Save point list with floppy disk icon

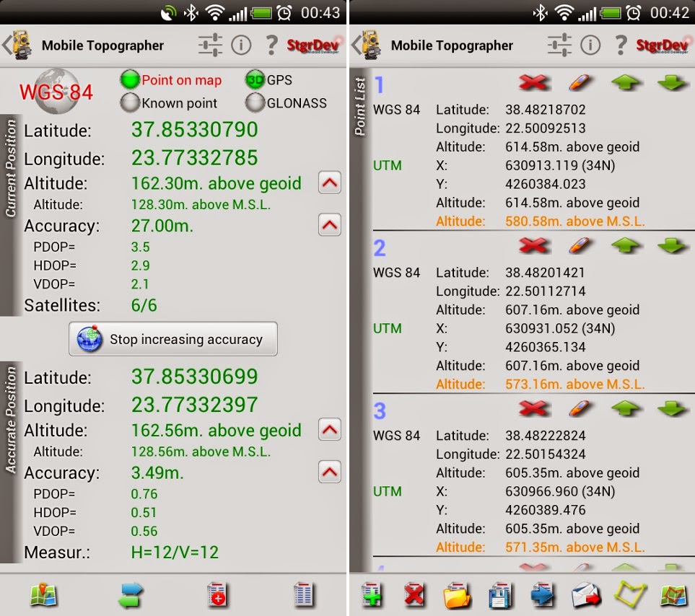[499, 596]
